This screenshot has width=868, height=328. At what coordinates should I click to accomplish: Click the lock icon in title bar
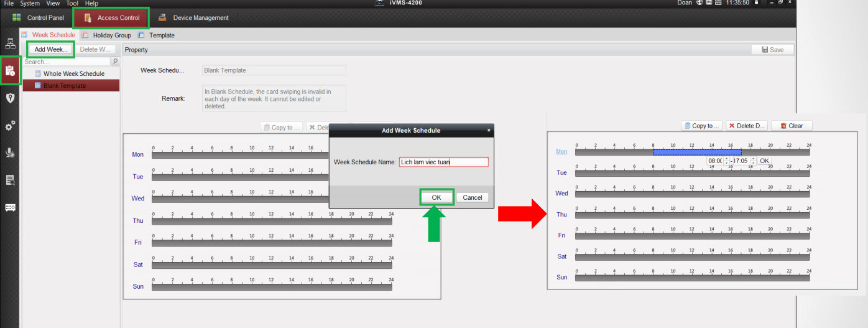[x=756, y=3]
